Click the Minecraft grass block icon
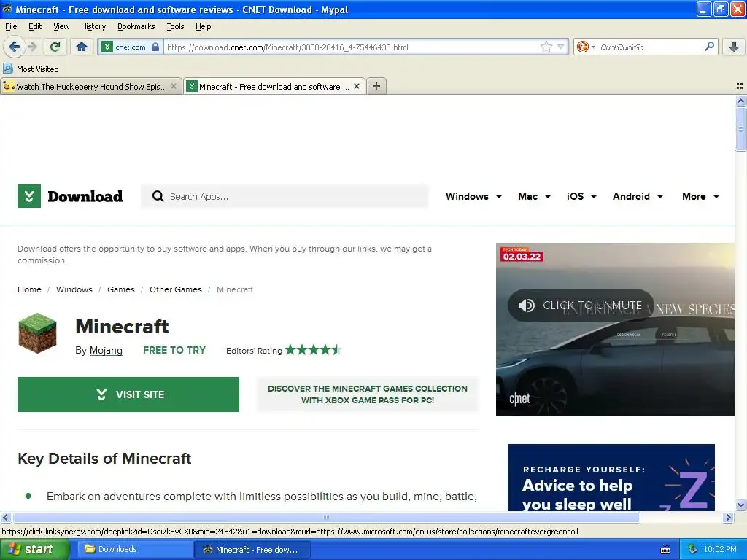The height and width of the screenshot is (560, 747). point(37,332)
